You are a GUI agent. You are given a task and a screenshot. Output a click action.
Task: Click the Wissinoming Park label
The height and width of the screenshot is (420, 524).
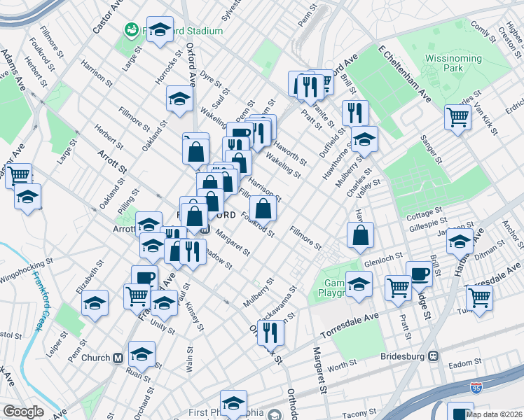click(453, 63)
